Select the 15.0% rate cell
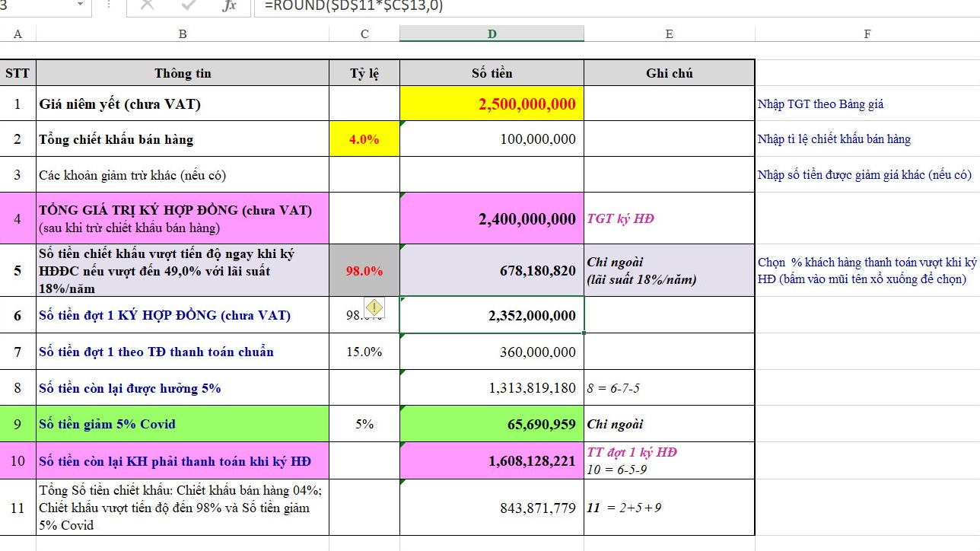Image resolution: width=980 pixels, height=551 pixels. point(364,352)
